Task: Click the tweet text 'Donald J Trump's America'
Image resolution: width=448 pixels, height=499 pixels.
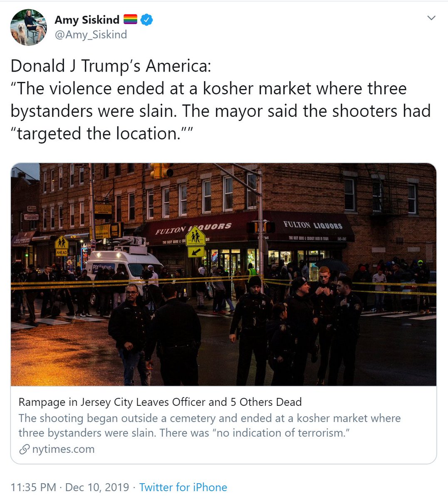Action: point(111,66)
